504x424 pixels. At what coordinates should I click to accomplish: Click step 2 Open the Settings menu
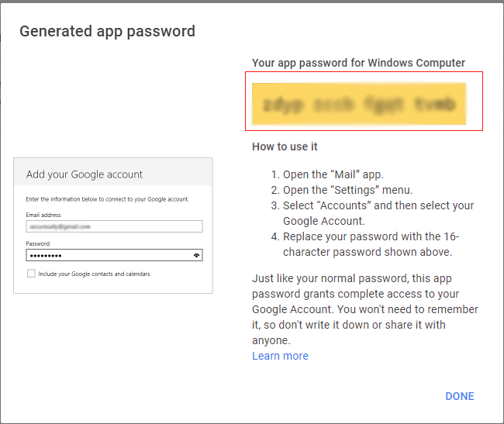click(x=342, y=190)
